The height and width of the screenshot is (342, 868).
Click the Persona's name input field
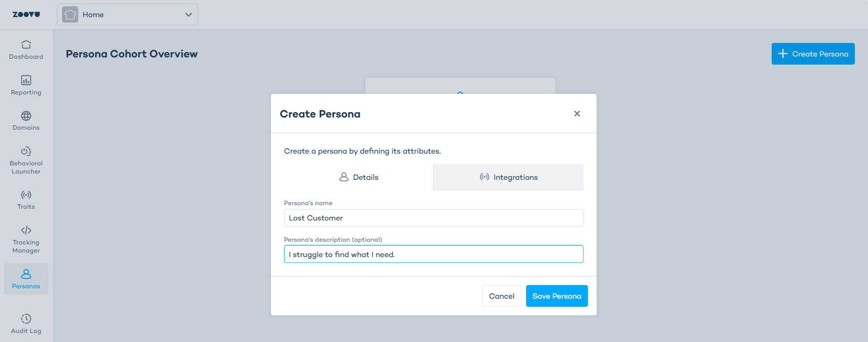pyautogui.click(x=433, y=218)
